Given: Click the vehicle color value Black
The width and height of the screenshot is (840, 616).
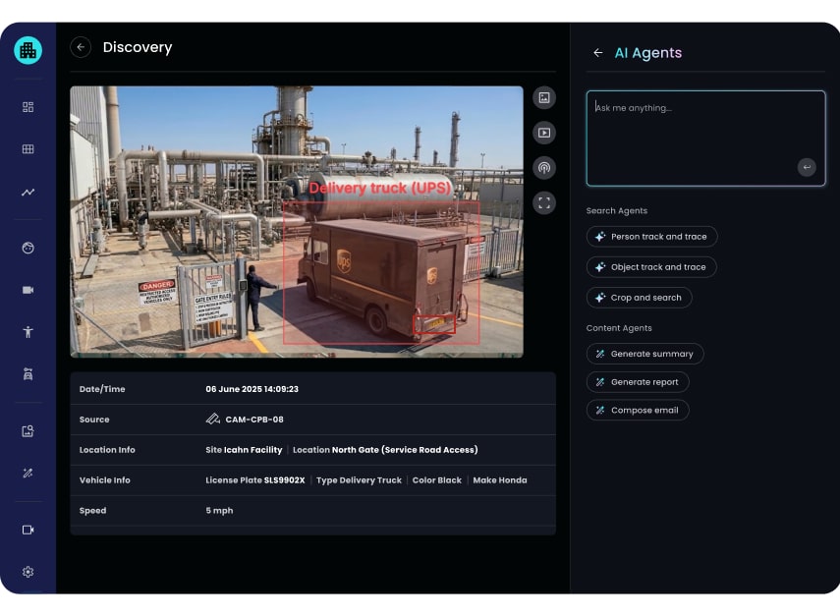Looking at the screenshot, I should (x=448, y=480).
